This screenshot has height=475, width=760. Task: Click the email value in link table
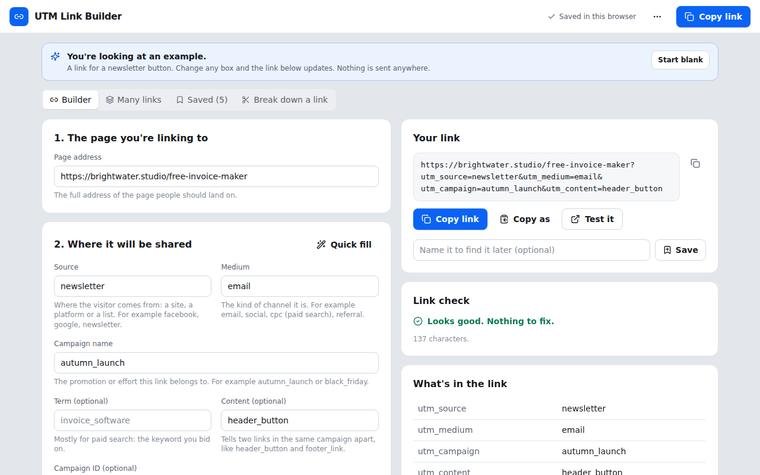pos(573,430)
